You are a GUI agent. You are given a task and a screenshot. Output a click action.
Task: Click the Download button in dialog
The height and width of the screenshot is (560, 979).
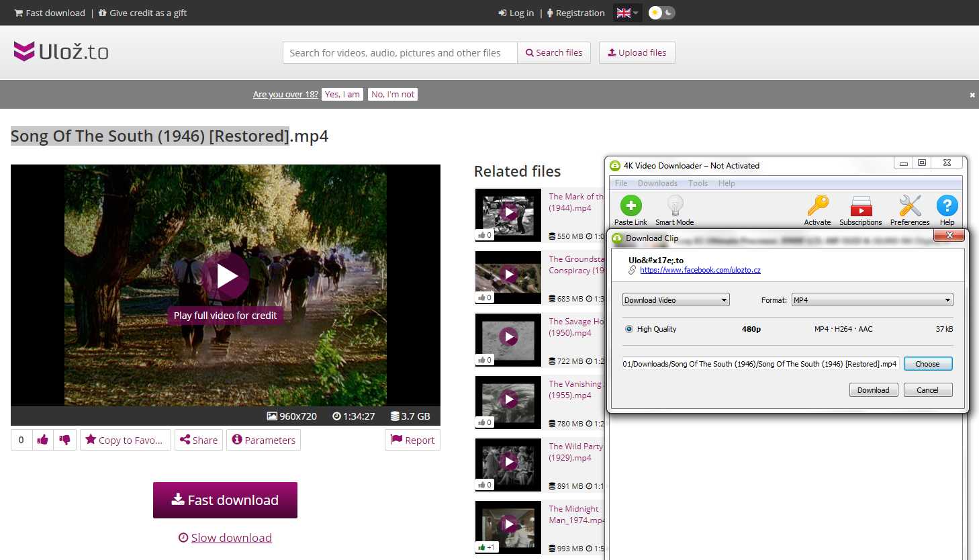(874, 390)
